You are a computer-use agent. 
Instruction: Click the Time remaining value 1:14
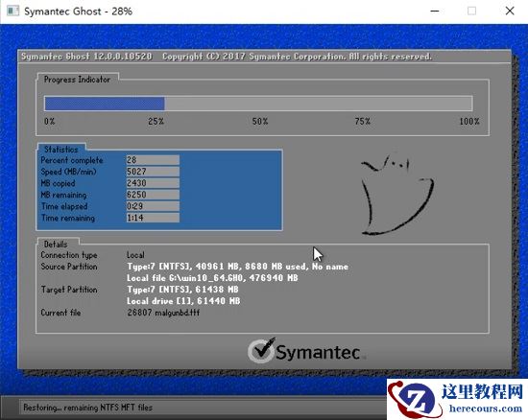[x=153, y=218]
